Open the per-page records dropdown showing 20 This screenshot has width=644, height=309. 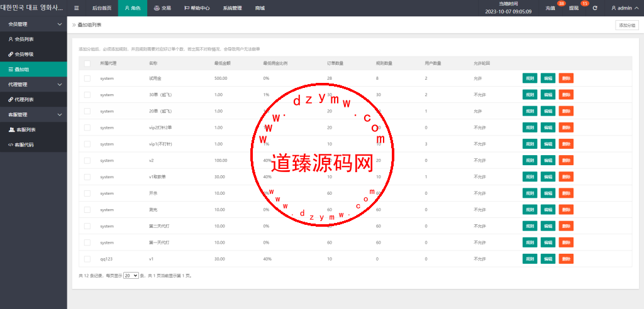pyautogui.click(x=131, y=276)
